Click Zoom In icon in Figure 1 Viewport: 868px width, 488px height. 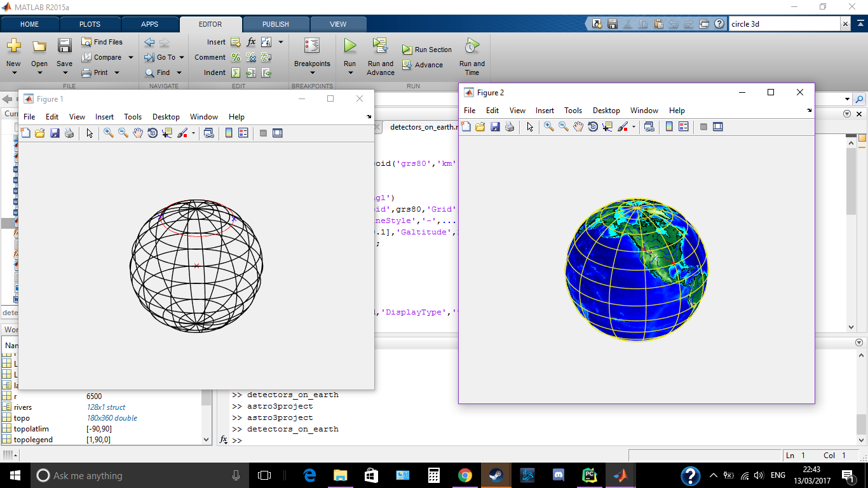109,133
